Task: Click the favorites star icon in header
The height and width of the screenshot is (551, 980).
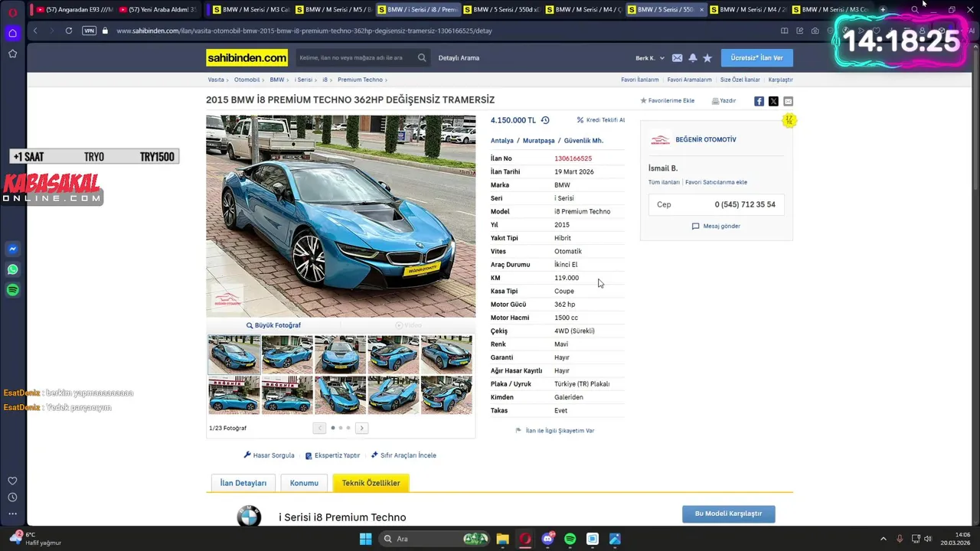Action: click(707, 58)
